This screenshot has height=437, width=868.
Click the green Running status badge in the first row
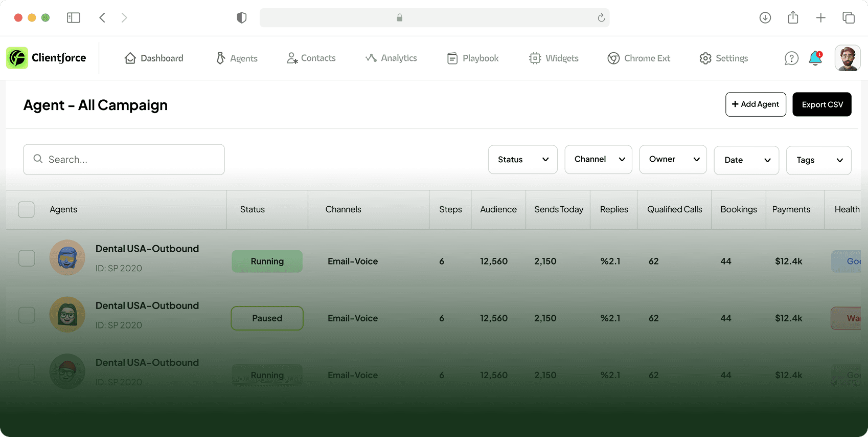click(267, 261)
